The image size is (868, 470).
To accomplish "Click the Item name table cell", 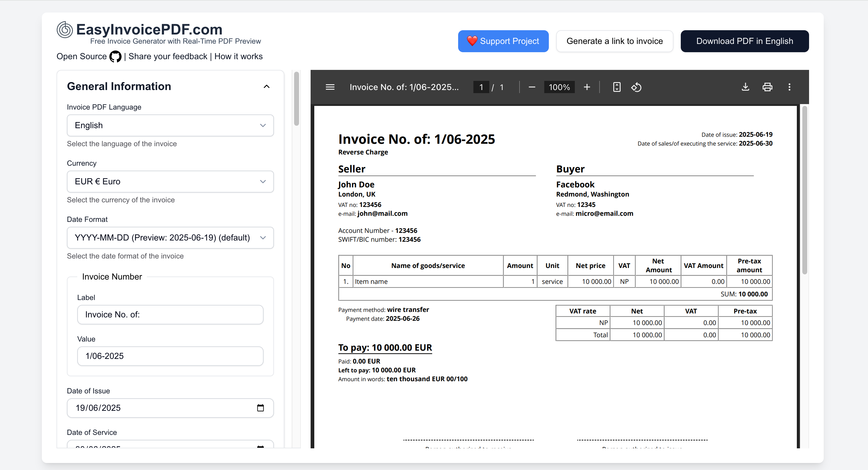I will click(428, 281).
